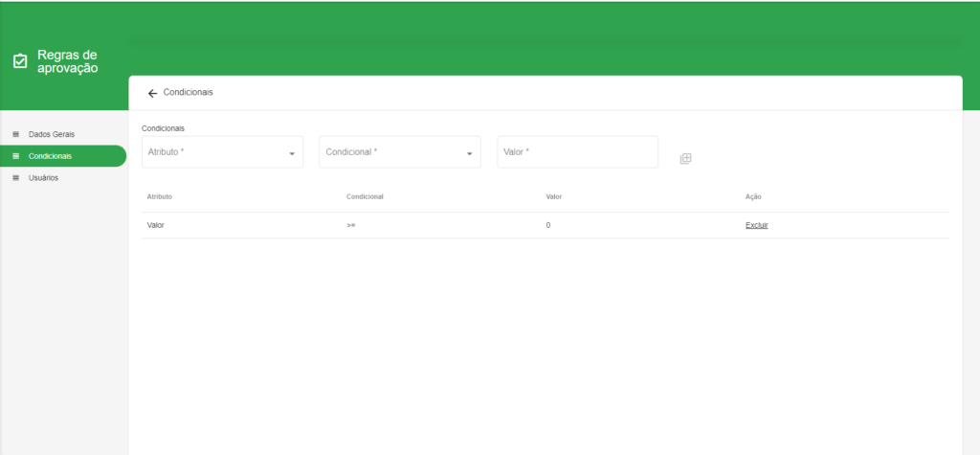Click the list icon beside Dados Gerais
The height and width of the screenshot is (455, 980).
tap(15, 134)
